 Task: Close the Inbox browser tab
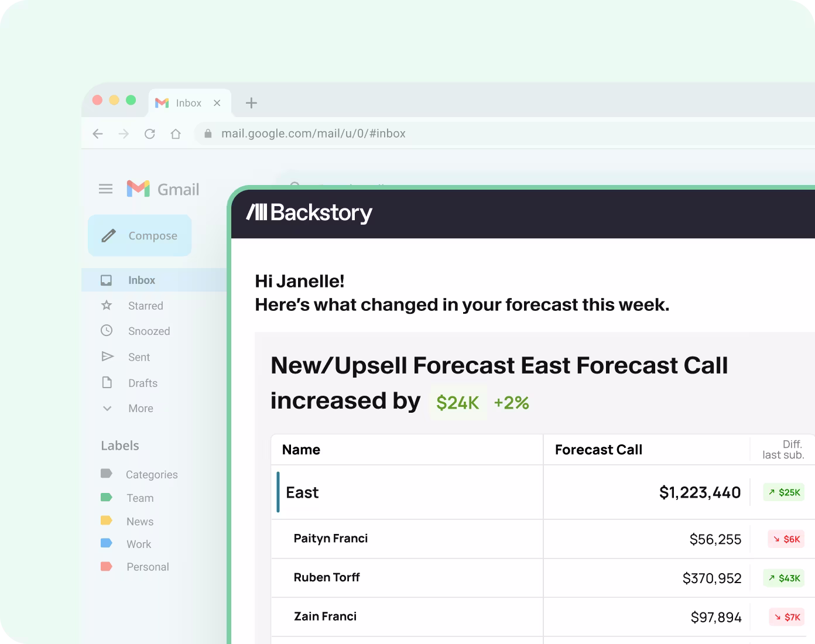[x=217, y=103]
